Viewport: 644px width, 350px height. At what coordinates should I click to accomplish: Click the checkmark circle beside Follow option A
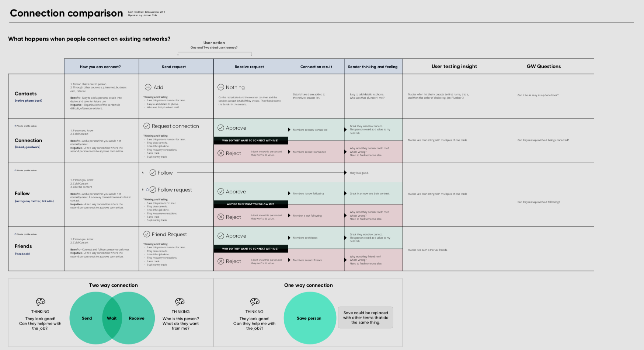pos(153,173)
